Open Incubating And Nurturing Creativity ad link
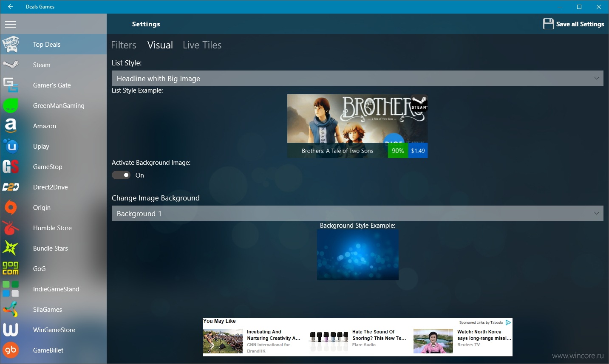Viewport: 609px width, 364px height. (x=274, y=335)
